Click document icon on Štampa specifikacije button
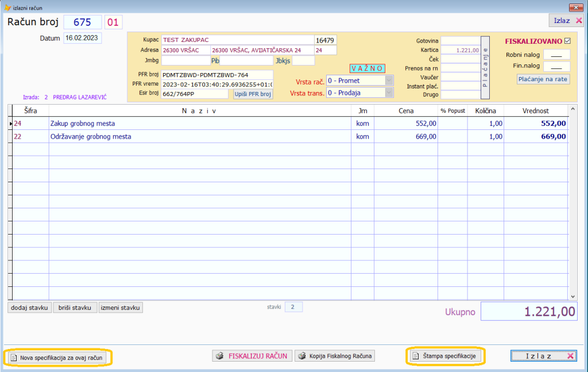 coord(415,356)
